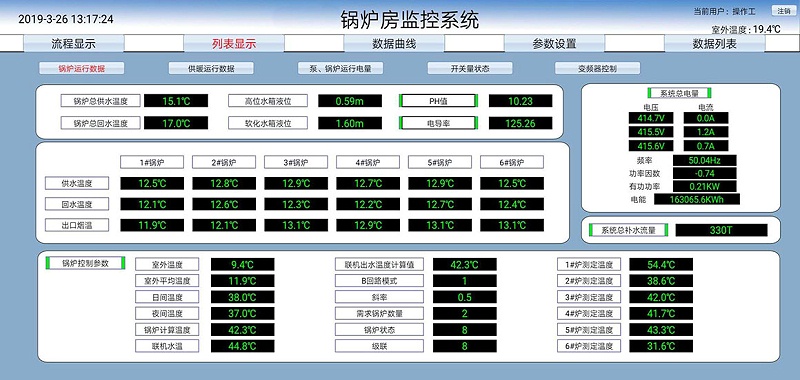Click the conductivity reading 125.26
Screen dimensions: 800x380
click(520, 123)
